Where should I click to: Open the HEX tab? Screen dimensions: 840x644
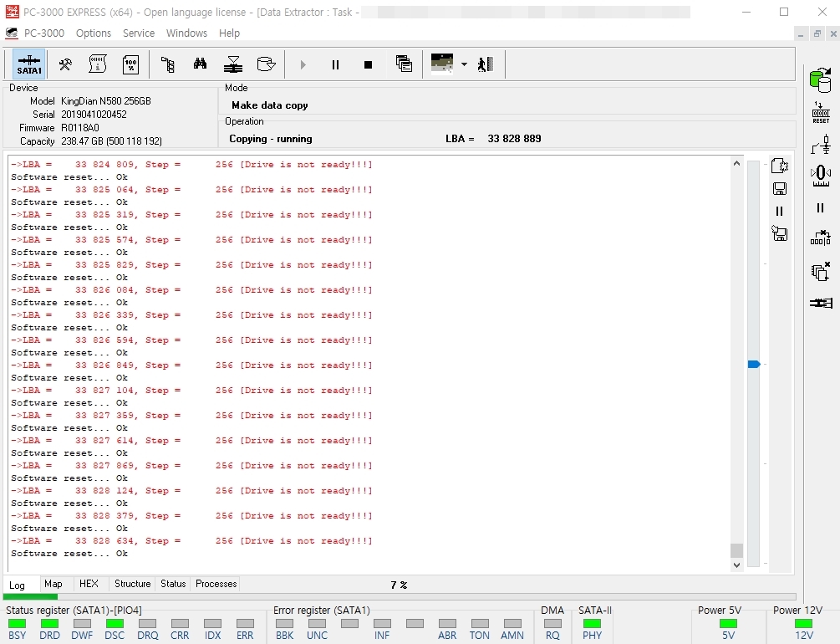point(89,584)
